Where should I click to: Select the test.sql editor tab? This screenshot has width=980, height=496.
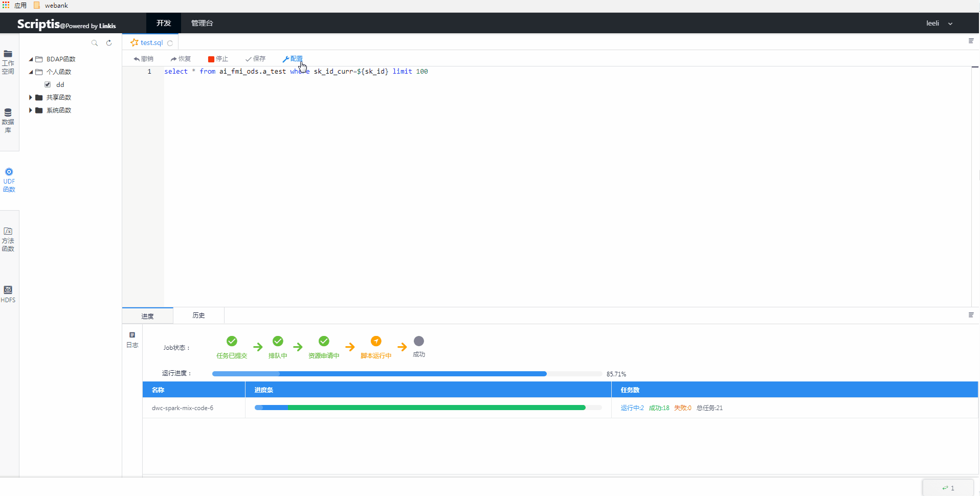pyautogui.click(x=151, y=43)
